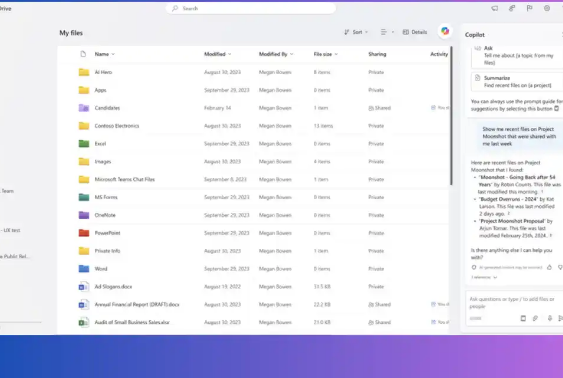Click the Activity column header
The height and width of the screenshot is (378, 563).
pos(439,54)
